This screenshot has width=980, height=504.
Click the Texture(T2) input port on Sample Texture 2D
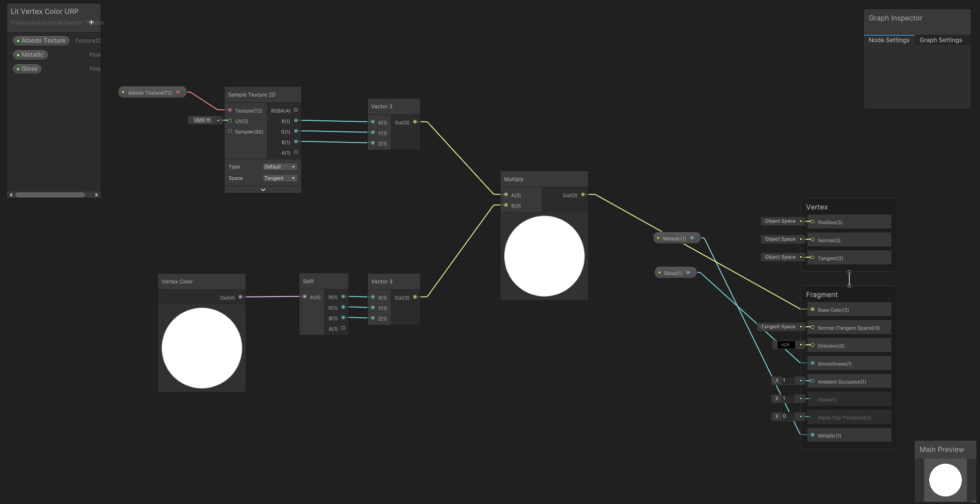point(230,110)
